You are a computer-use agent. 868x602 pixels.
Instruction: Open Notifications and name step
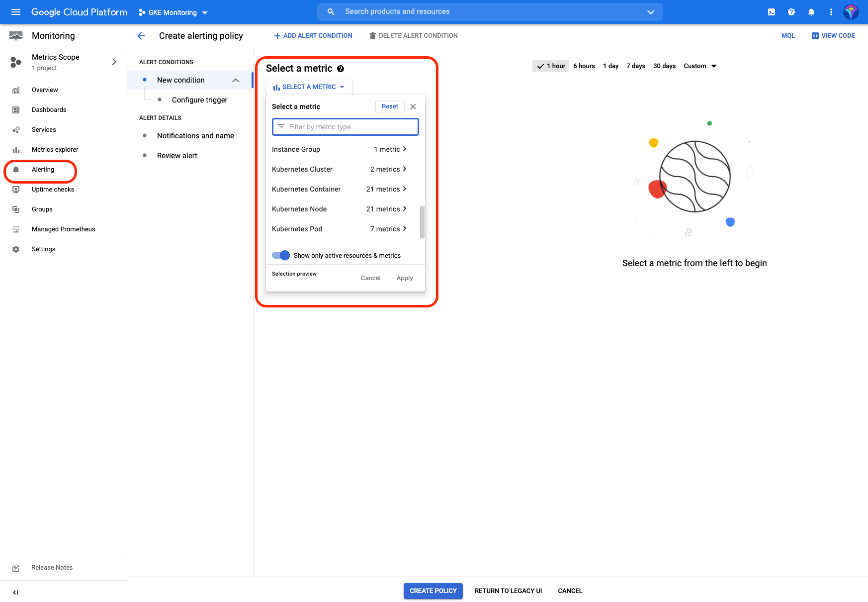[195, 136]
